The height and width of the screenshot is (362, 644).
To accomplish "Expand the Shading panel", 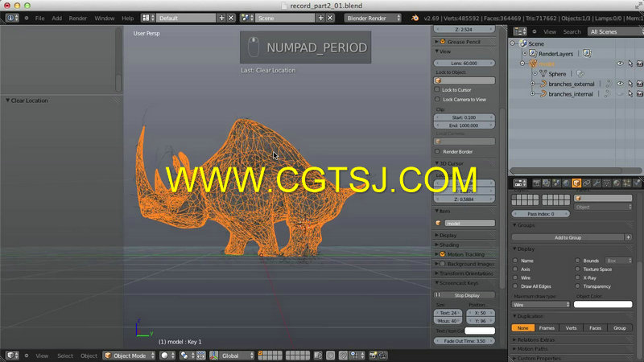I will (x=436, y=245).
